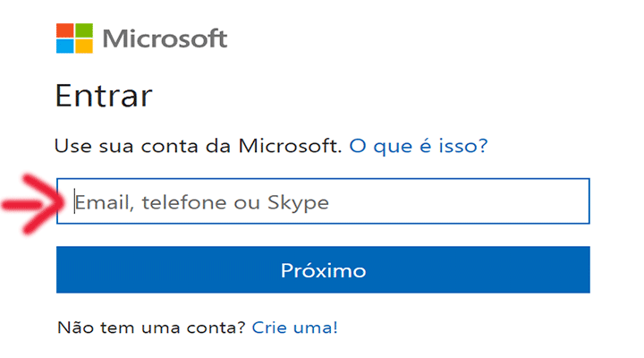Place the cursor on the "Skype" placeholder word
This screenshot has width=644, height=358.
click(298, 203)
